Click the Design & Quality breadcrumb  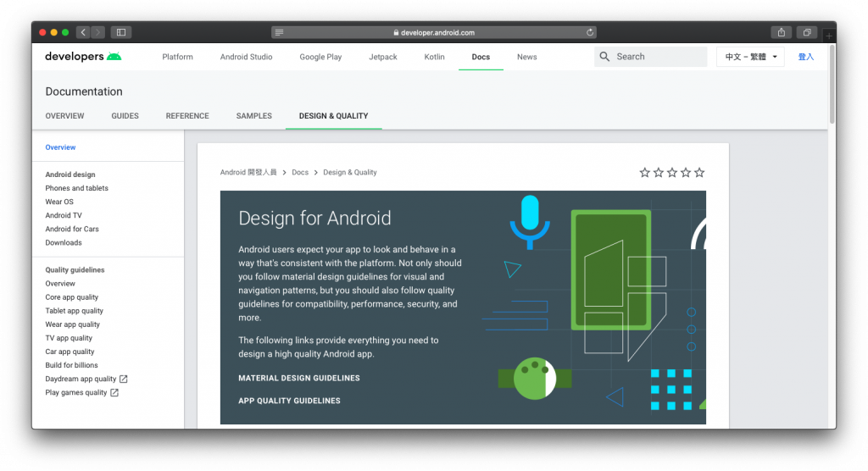pos(350,172)
